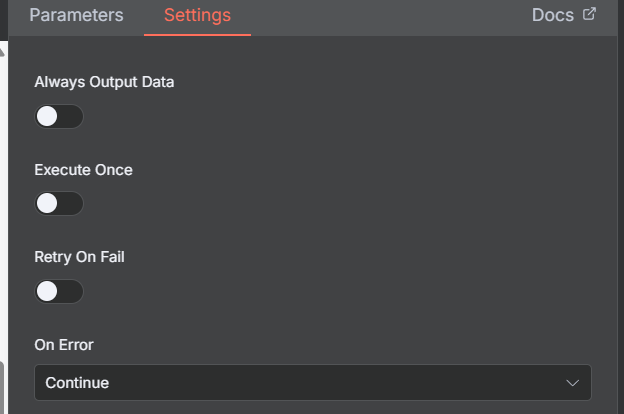624x414 pixels.
Task: Click the Retry On Fail label
Action: click(x=79, y=257)
